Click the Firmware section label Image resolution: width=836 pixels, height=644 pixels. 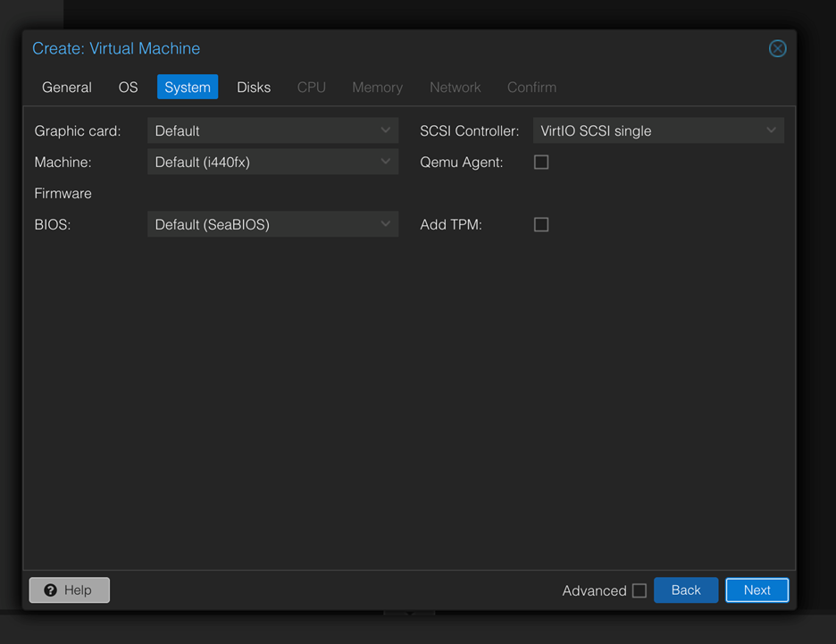(63, 194)
